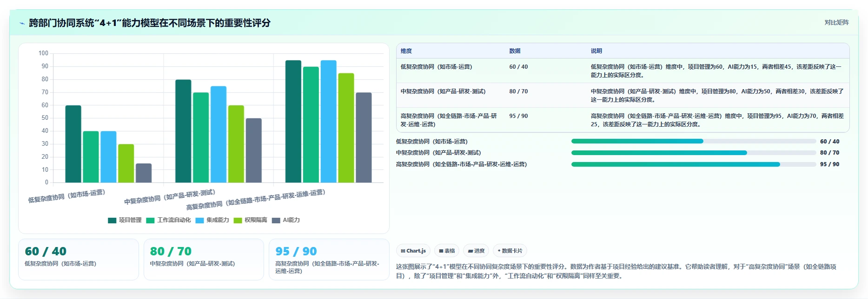Click the gray AI能力 bar in 高复杂度协同 group
This screenshot has height=299, width=868.
coord(364,137)
